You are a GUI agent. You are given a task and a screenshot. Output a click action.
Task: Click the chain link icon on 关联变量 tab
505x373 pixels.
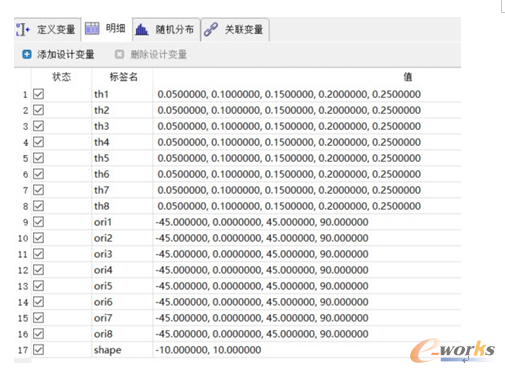click(211, 30)
